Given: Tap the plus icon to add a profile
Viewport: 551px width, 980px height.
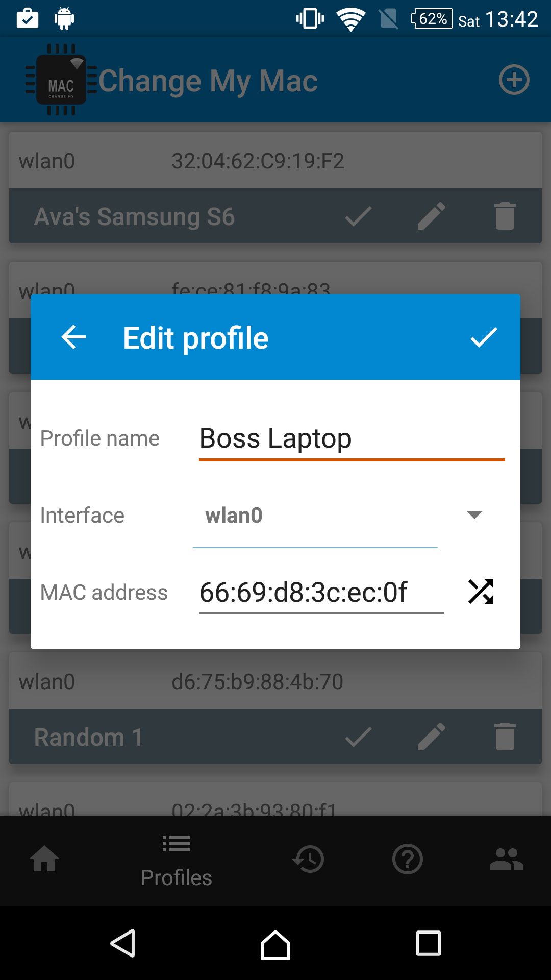Looking at the screenshot, I should 514,80.
